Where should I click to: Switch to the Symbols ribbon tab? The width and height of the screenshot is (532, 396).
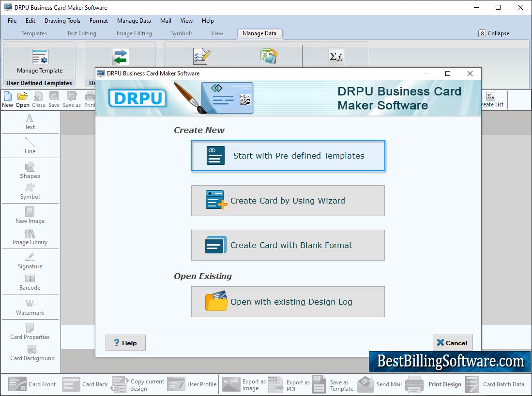[182, 33]
